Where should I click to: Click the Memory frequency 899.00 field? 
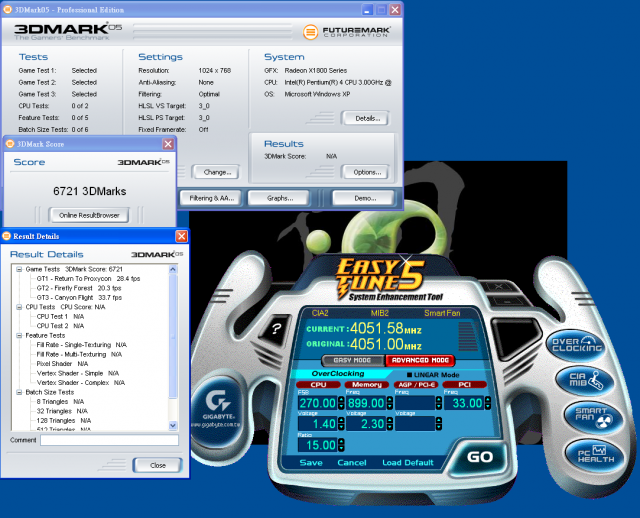click(x=366, y=403)
